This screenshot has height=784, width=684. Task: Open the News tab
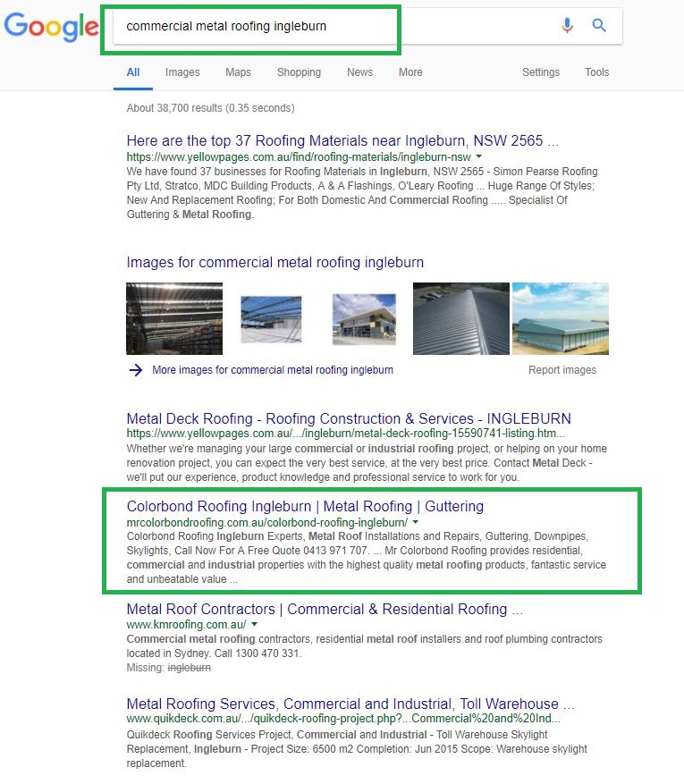click(360, 72)
